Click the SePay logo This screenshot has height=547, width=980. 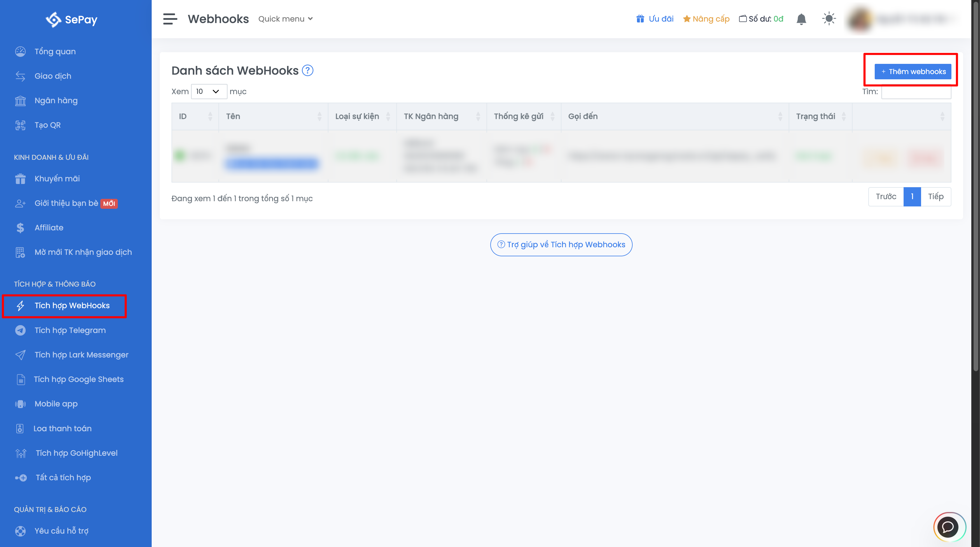(72, 20)
